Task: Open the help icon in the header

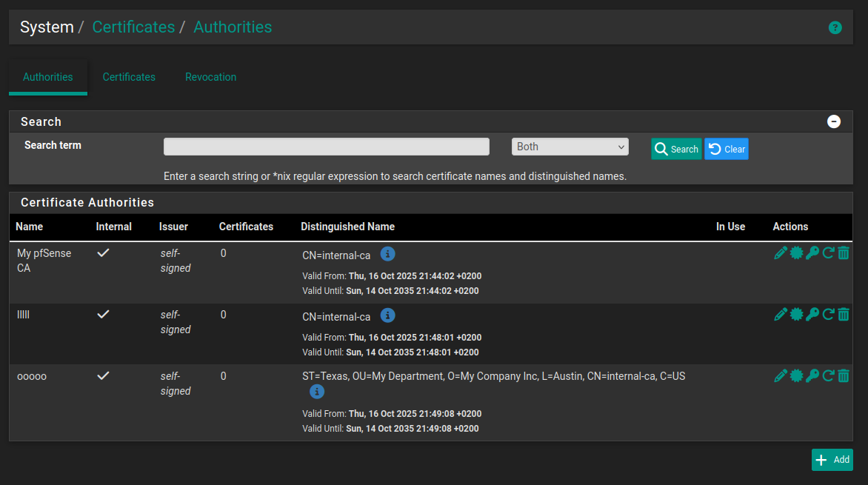Action: pos(835,28)
